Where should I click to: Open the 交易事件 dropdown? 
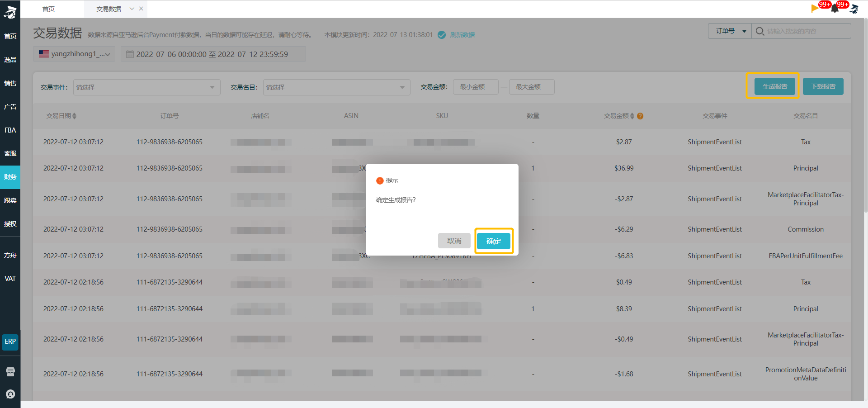coord(146,87)
